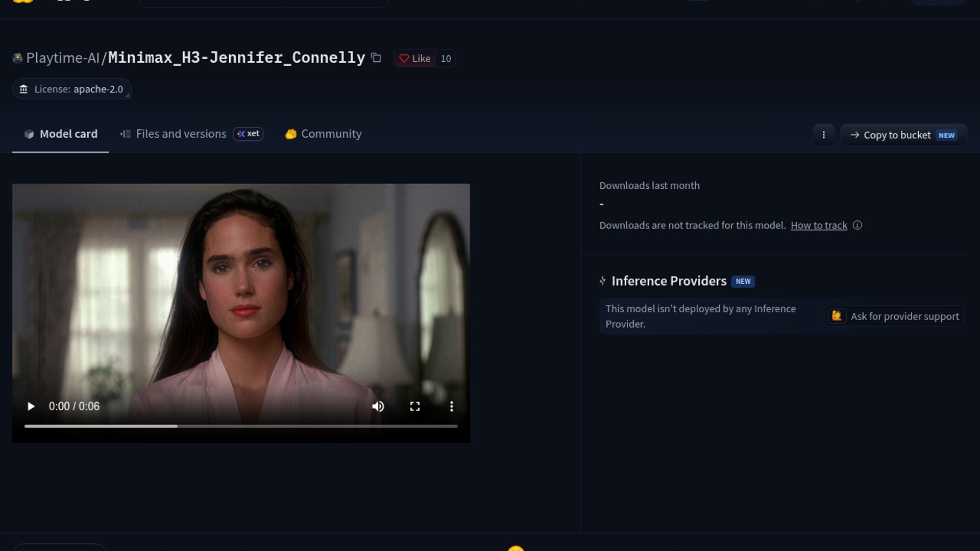Open the likes count showing 10
The image size is (980, 551).
(446, 59)
